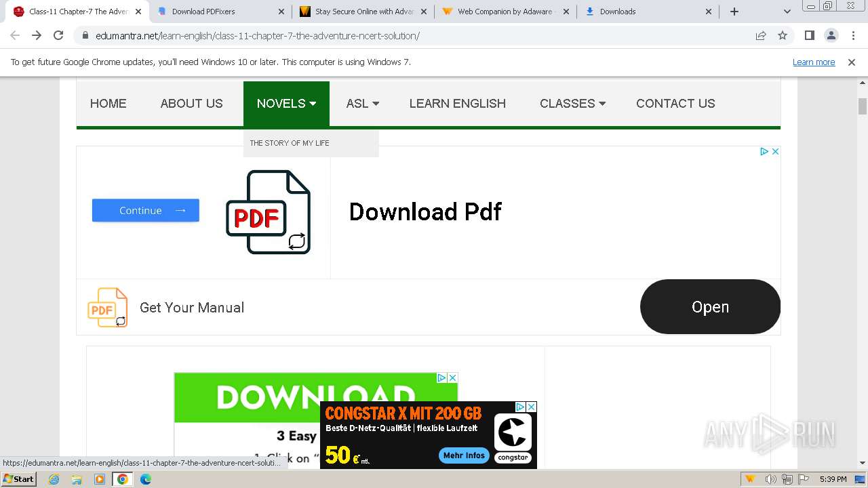Open AdChoices icon on top banner ad
868x488 pixels.
tap(764, 151)
